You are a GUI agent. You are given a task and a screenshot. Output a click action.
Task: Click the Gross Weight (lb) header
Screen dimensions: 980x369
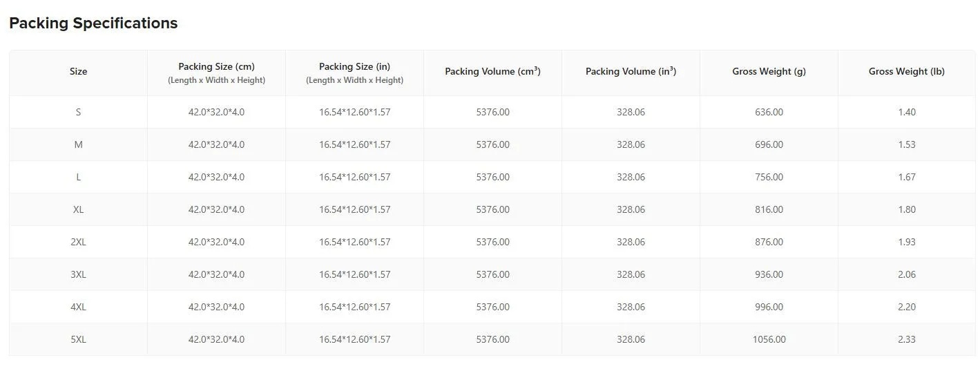coord(907,72)
